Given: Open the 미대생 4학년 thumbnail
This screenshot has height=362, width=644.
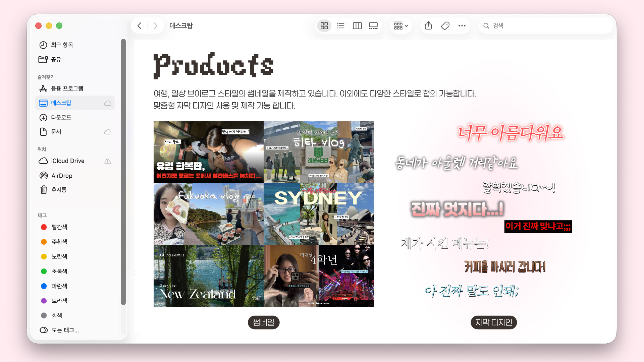Looking at the screenshot, I should pos(319,276).
